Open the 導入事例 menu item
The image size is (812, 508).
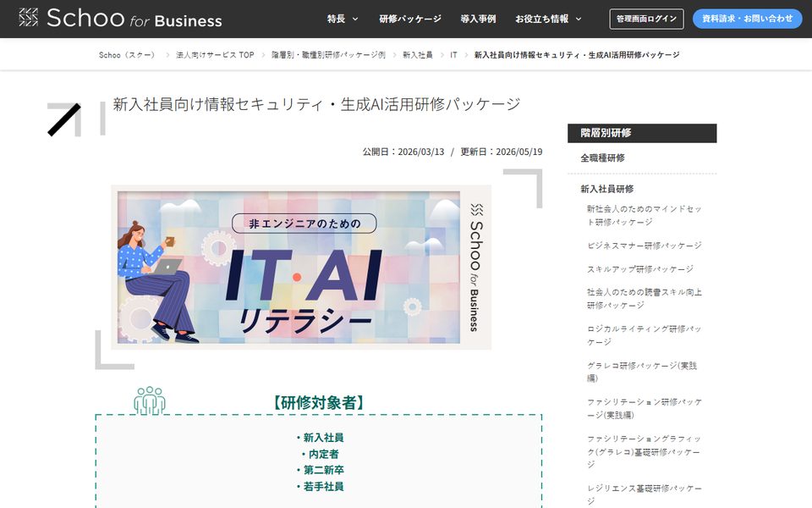pos(478,19)
